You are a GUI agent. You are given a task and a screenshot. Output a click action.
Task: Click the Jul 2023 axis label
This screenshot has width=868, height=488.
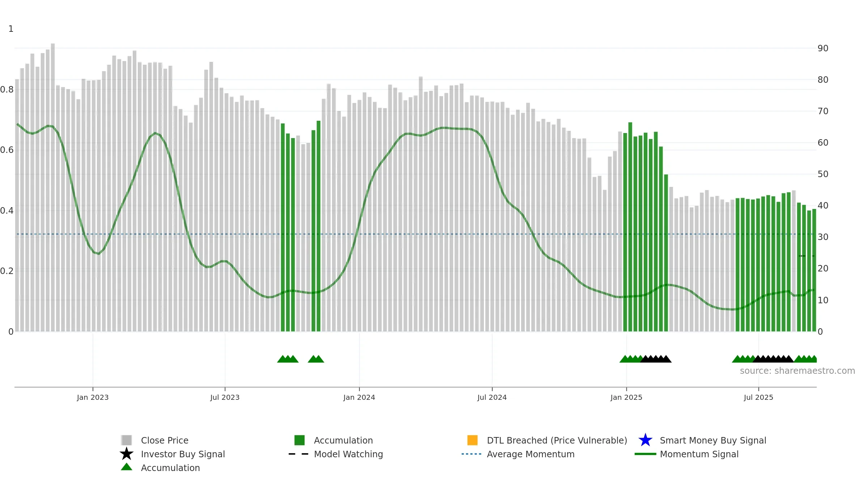tap(225, 397)
